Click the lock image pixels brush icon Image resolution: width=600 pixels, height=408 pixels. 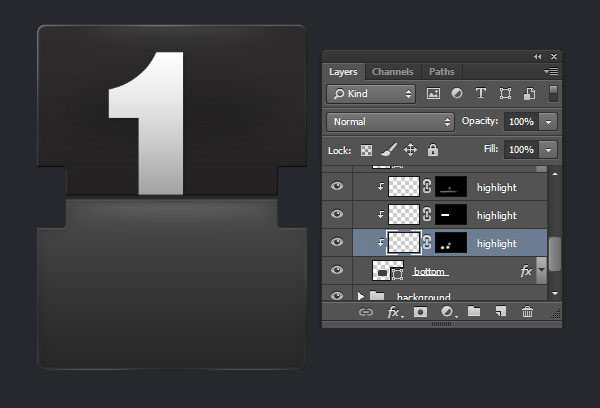pos(388,150)
